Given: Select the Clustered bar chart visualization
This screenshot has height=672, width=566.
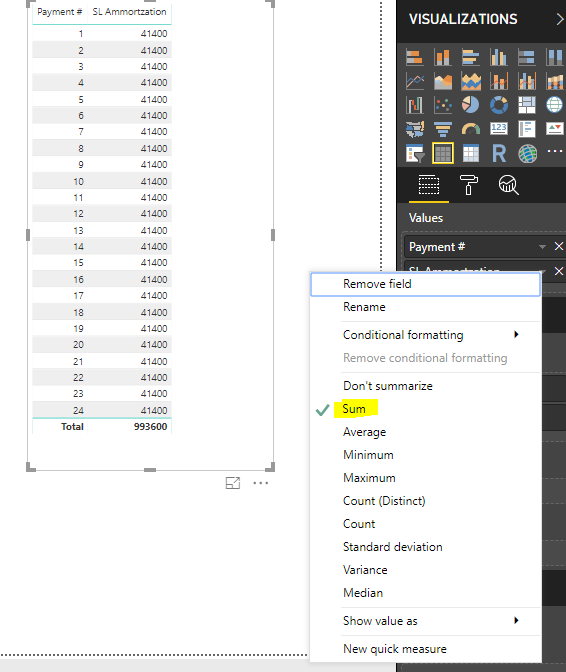Looking at the screenshot, I should 470,57.
